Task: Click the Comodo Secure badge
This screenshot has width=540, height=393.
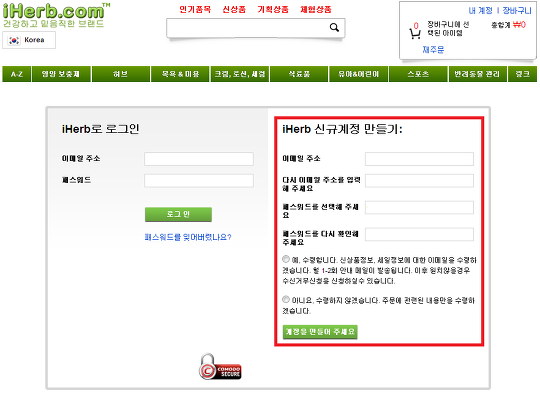Action: coord(220,366)
